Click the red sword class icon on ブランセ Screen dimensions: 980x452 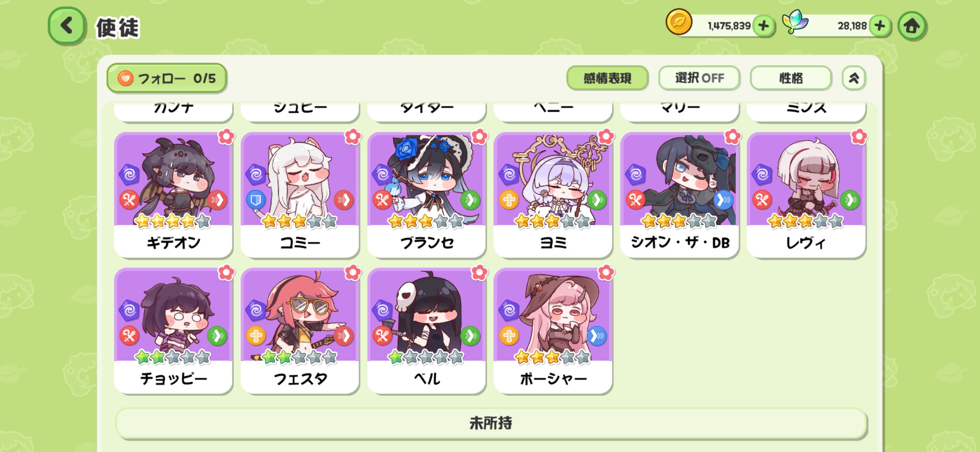click(x=382, y=200)
